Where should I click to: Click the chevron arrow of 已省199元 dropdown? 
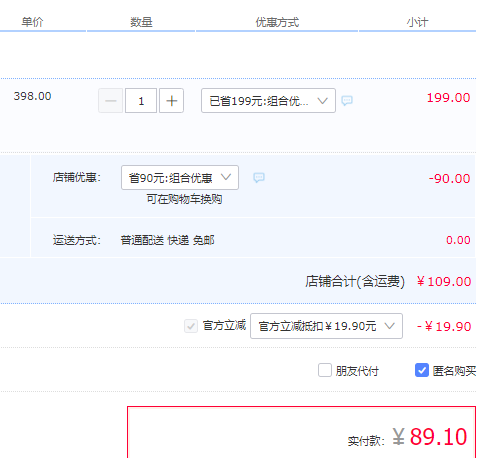(322, 101)
